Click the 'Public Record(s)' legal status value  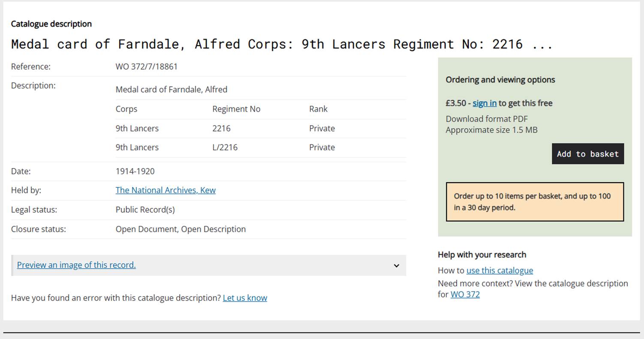[x=145, y=210]
